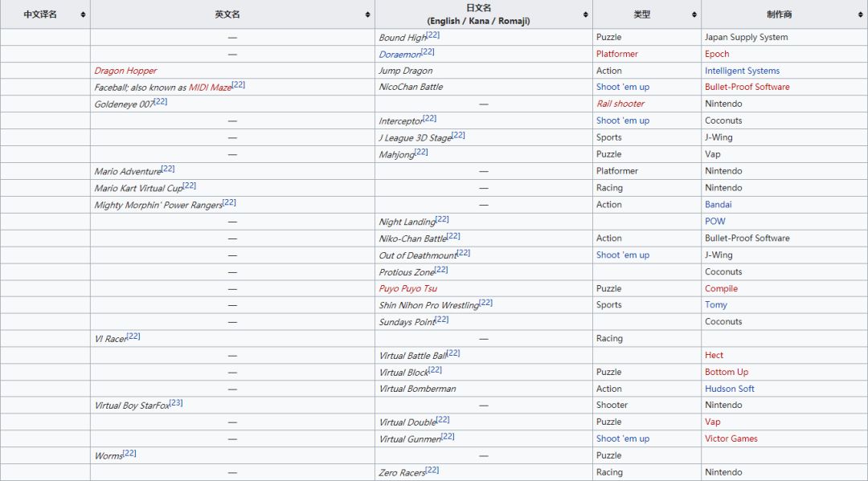This screenshot has width=868, height=481.
Task: Click the Bound High title text
Action: (403, 38)
